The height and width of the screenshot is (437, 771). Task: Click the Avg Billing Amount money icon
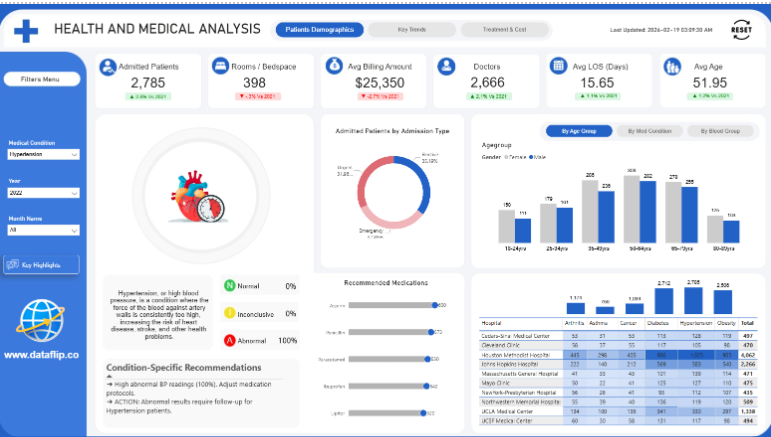(x=335, y=66)
